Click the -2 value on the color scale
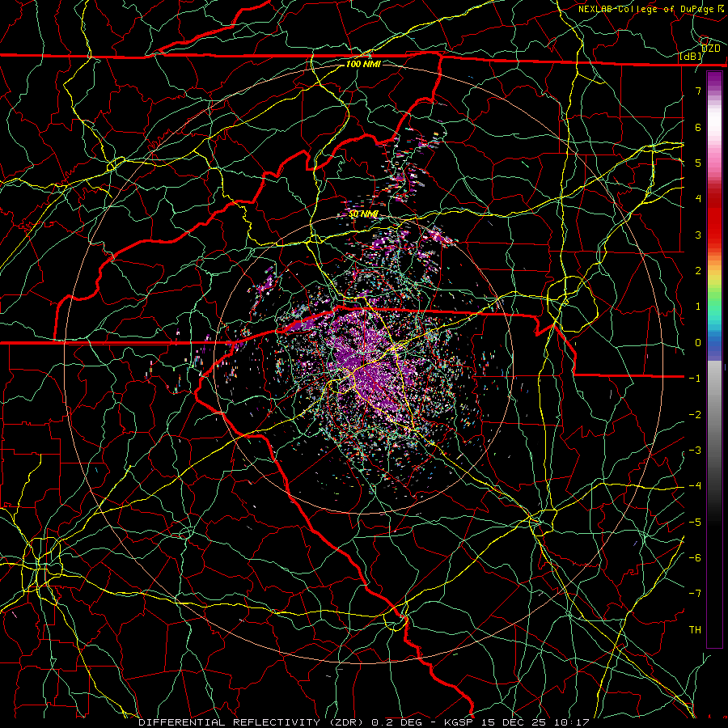This screenshot has height=728, width=728. point(695,415)
